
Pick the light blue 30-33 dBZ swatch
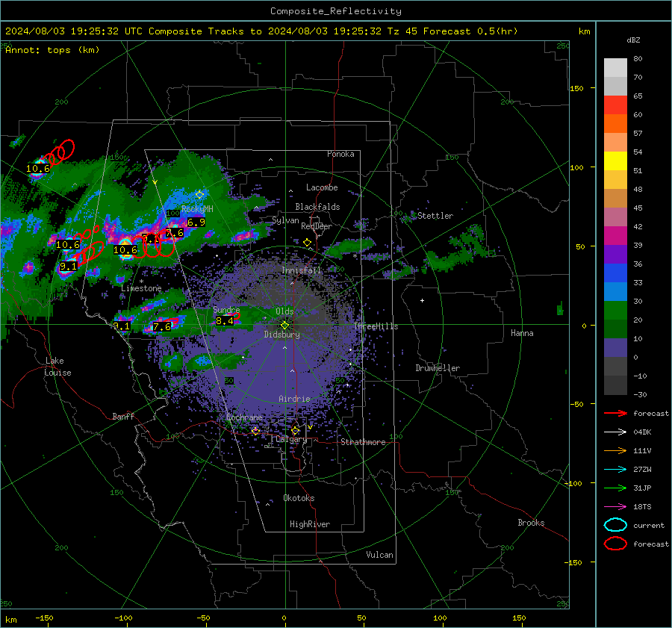(615, 291)
